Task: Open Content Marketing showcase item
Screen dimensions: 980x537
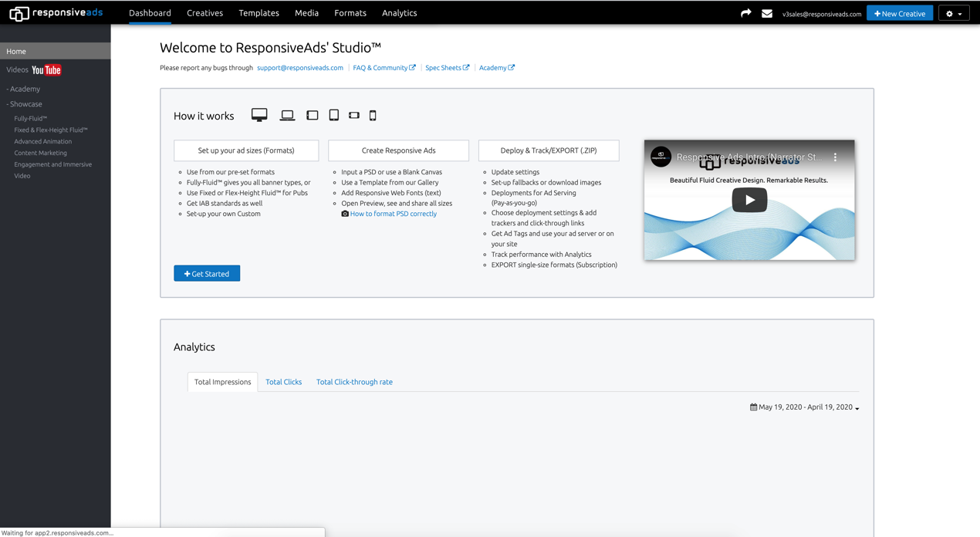Action: coord(40,153)
